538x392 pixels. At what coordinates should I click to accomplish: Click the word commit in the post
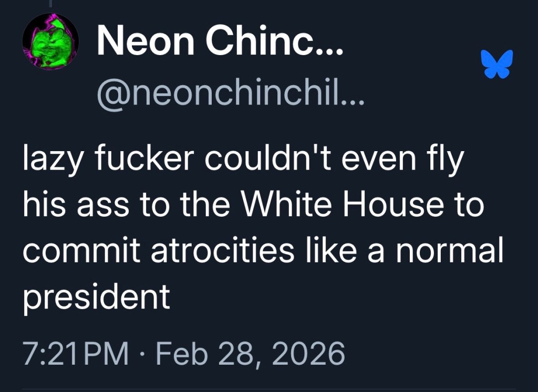81,251
